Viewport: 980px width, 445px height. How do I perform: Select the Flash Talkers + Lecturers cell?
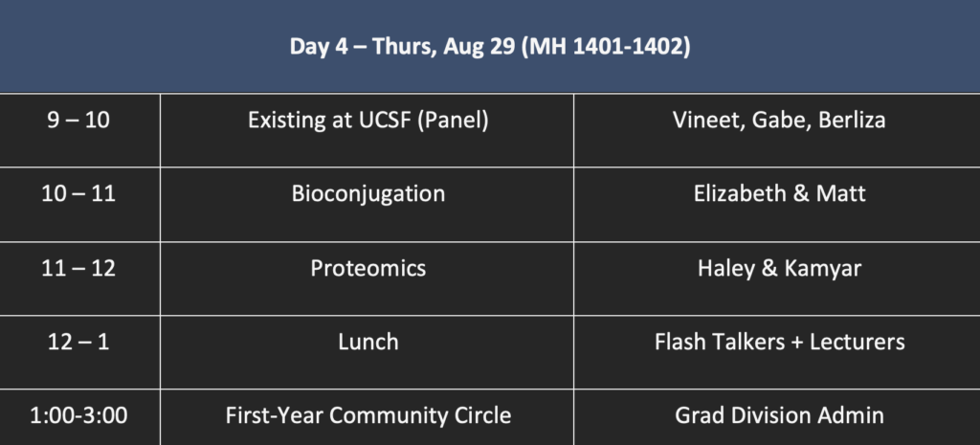click(x=779, y=342)
